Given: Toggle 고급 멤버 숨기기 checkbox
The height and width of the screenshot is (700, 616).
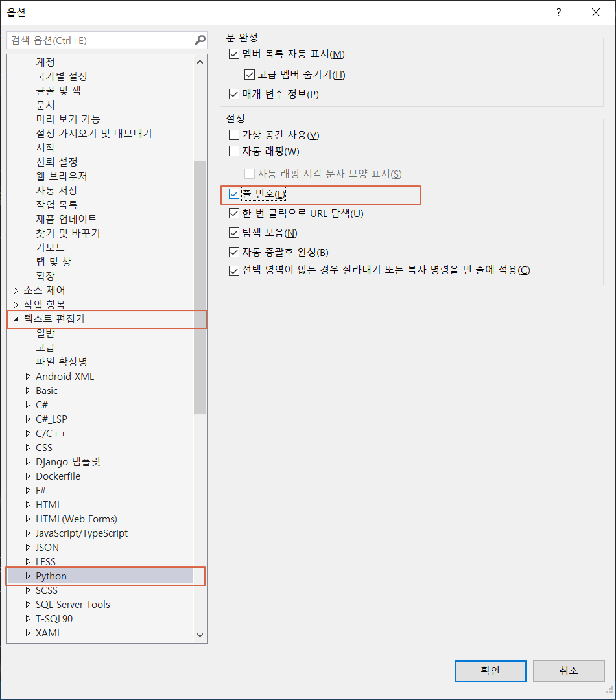Looking at the screenshot, I should tap(249, 75).
